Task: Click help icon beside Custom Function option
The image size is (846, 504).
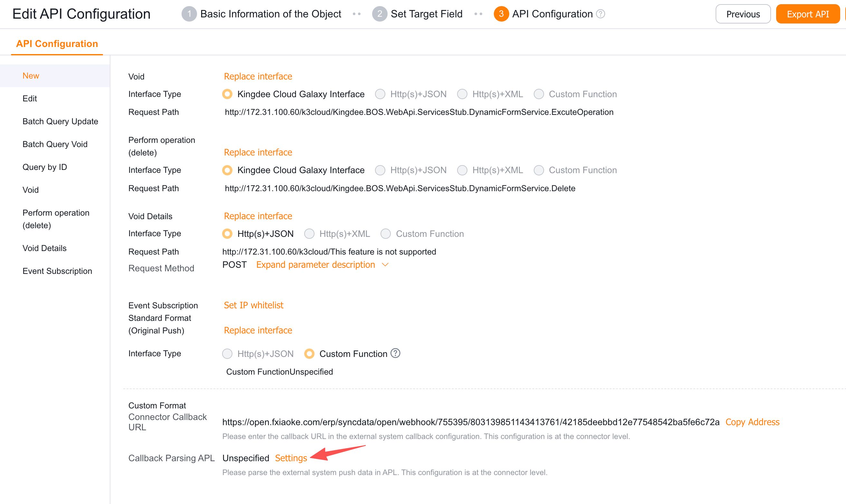Action: tap(395, 353)
